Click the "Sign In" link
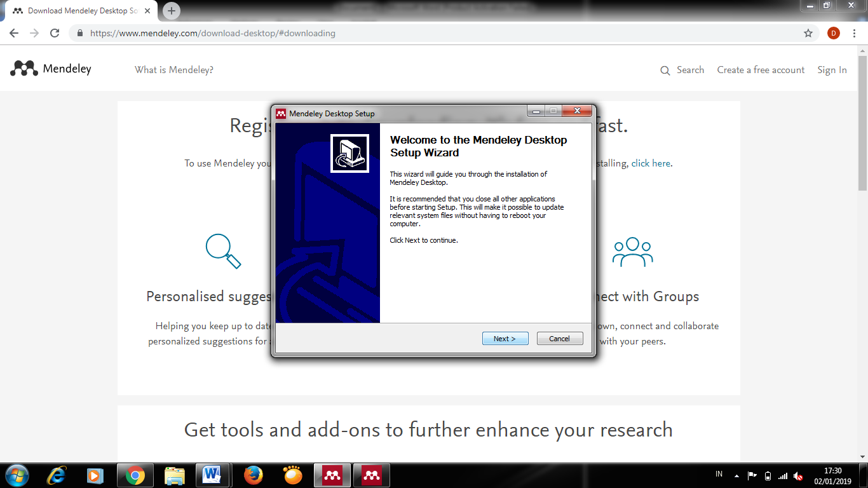 click(832, 70)
